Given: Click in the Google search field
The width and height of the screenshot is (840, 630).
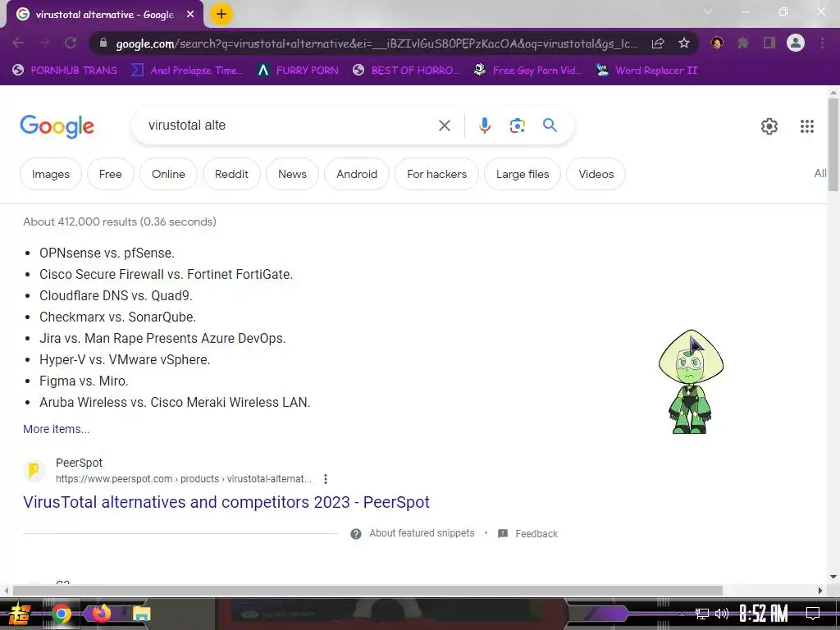Looking at the screenshot, I should [x=290, y=126].
